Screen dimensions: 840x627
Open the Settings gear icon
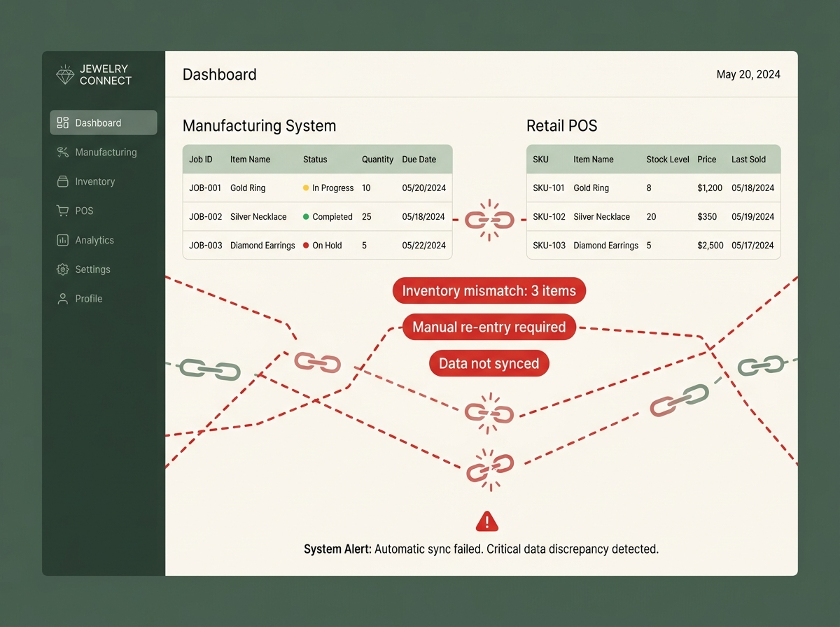coord(62,269)
